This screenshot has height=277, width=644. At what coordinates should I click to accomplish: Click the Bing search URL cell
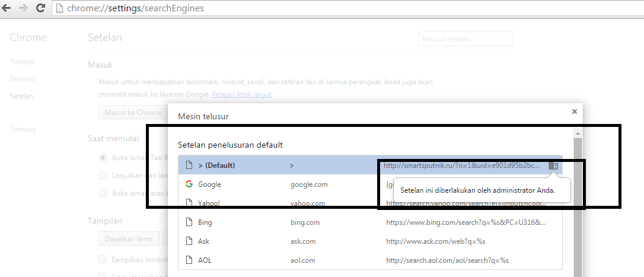[x=466, y=222]
